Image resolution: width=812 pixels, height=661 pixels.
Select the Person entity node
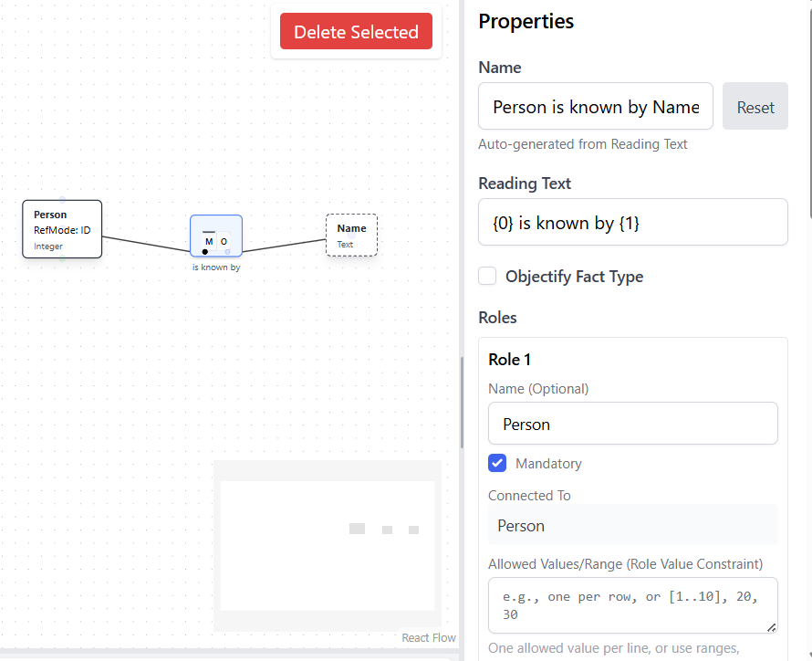tap(61, 228)
